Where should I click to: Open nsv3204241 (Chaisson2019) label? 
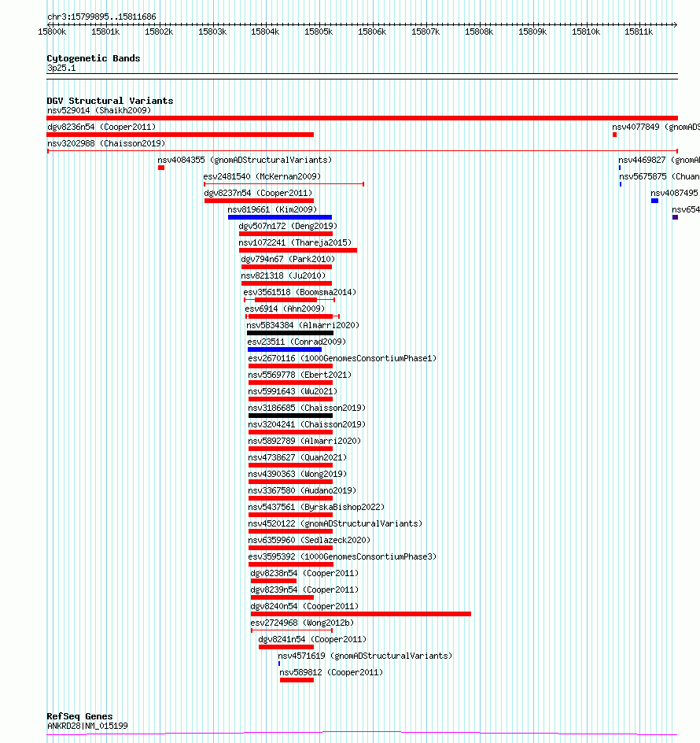[x=307, y=424]
